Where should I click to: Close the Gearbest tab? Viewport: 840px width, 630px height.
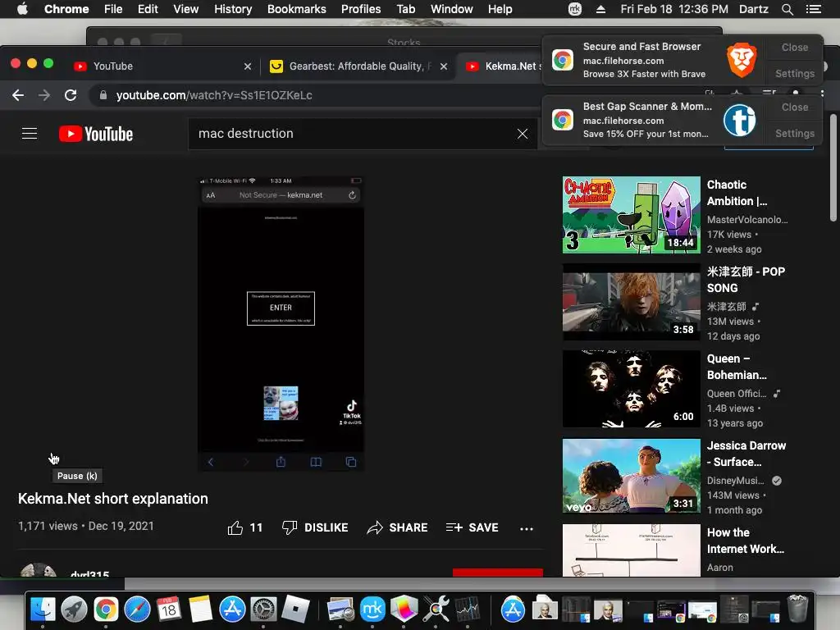click(x=444, y=66)
